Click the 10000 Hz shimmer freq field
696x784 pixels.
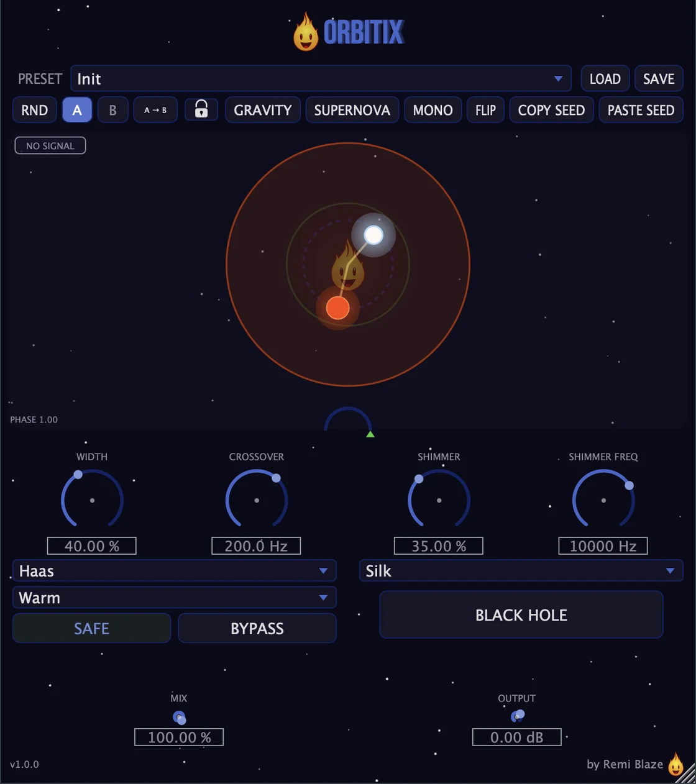coord(603,546)
